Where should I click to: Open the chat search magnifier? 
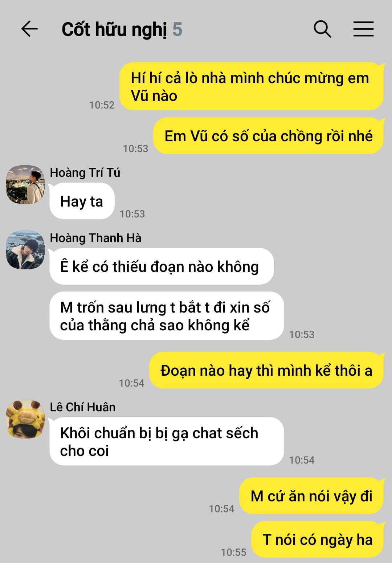click(322, 29)
